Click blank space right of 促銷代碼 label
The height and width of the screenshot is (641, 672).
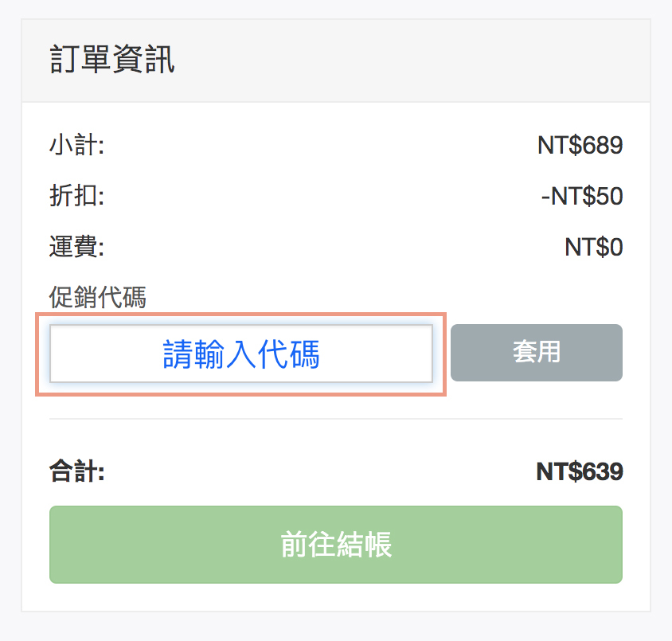pyautogui.click(x=382, y=298)
